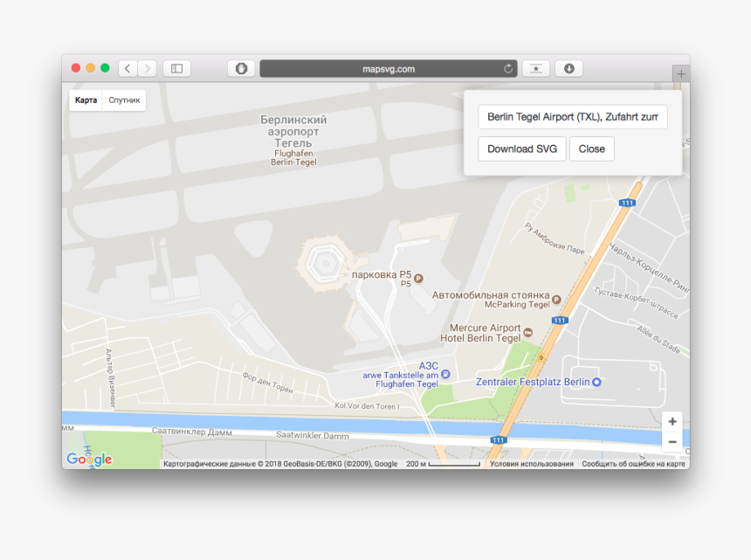Select the McParking Tegel parking marker icon
751x560 pixels.
click(x=556, y=300)
